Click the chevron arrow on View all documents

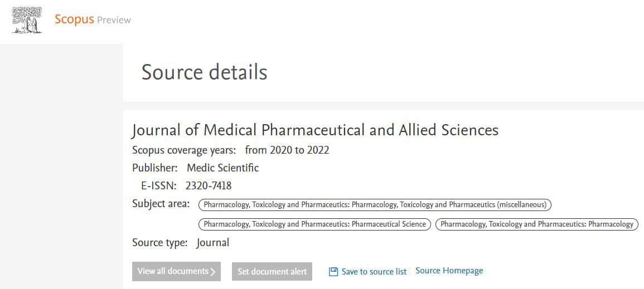click(x=213, y=272)
